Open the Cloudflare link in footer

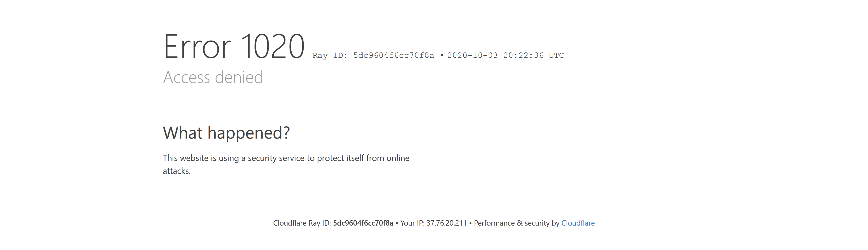tap(578, 223)
